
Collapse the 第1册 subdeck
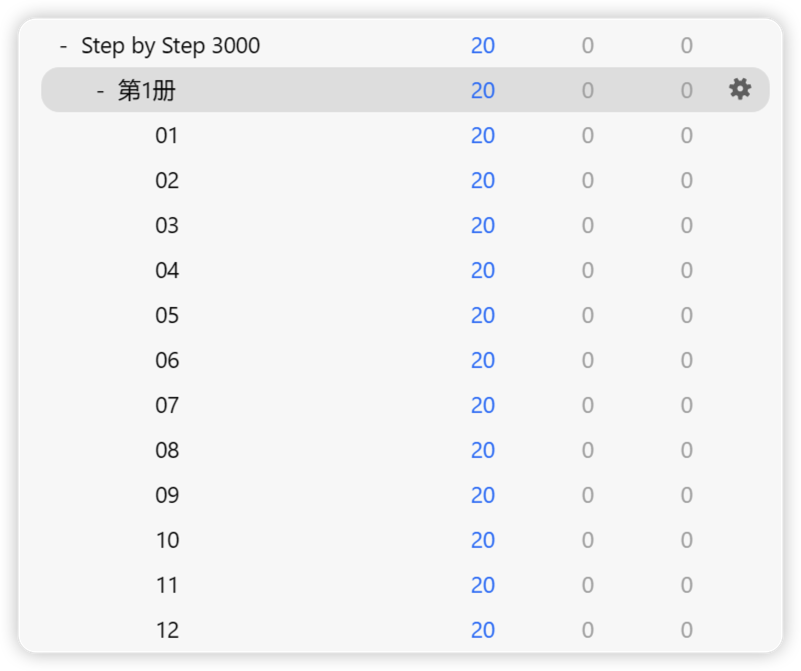click(x=101, y=91)
